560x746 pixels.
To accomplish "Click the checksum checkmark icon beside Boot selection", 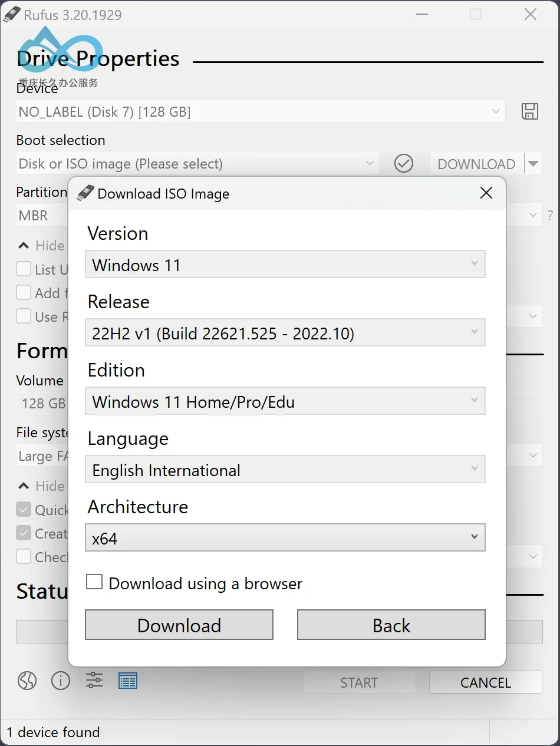I will (x=404, y=163).
